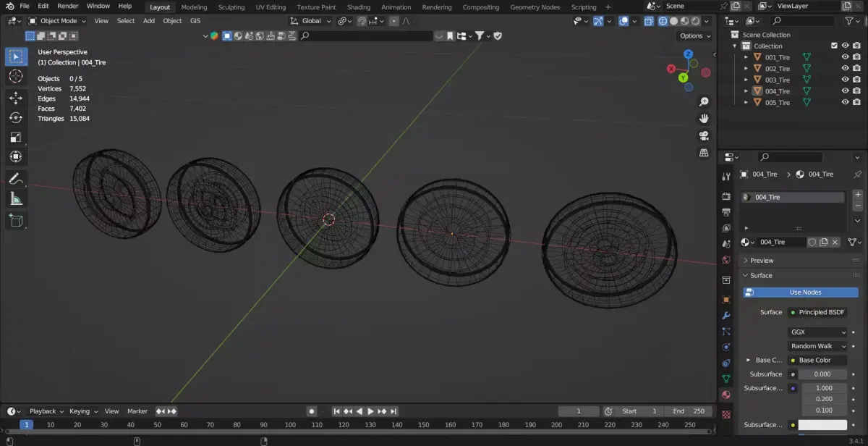Viewport: 868px width, 446px height.
Task: Open Random Walk subsurface method dropdown
Action: click(x=817, y=346)
